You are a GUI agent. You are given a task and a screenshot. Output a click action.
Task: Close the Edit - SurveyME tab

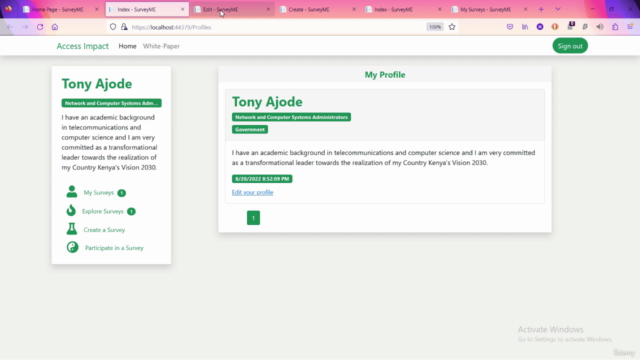point(268,9)
